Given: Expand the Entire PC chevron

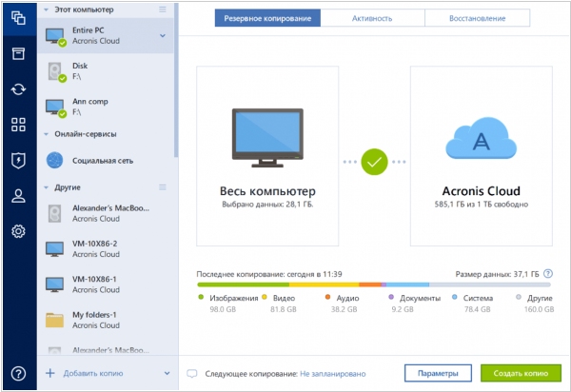Looking at the screenshot, I should coord(163,35).
